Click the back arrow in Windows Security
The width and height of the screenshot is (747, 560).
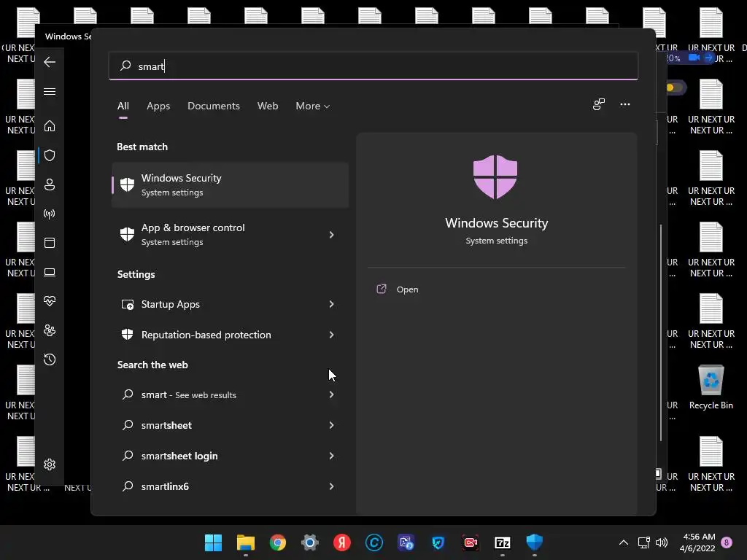pos(50,62)
